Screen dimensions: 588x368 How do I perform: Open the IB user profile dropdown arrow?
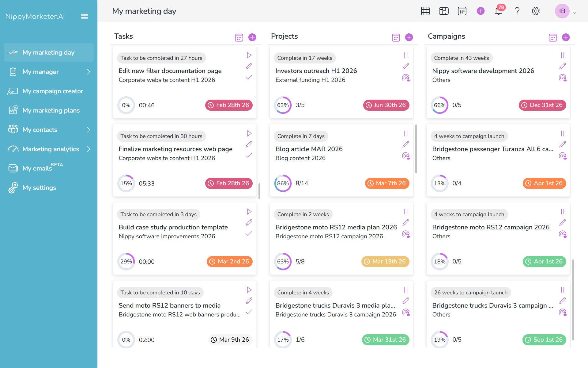(574, 13)
